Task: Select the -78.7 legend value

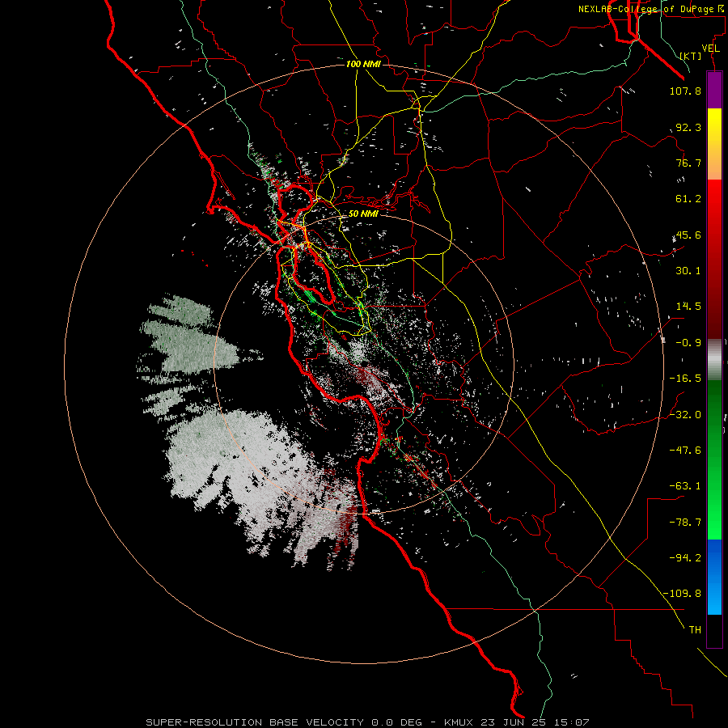Action: 685,523
